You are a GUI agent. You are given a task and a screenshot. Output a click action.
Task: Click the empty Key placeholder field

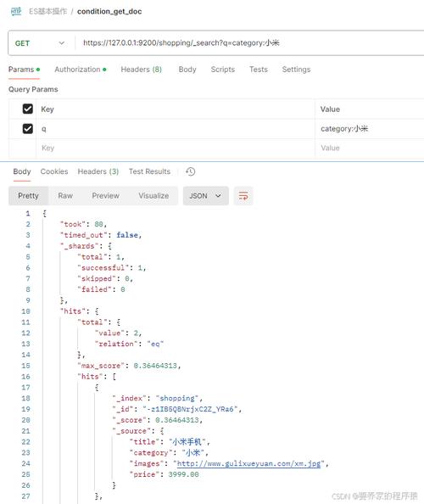pos(176,148)
